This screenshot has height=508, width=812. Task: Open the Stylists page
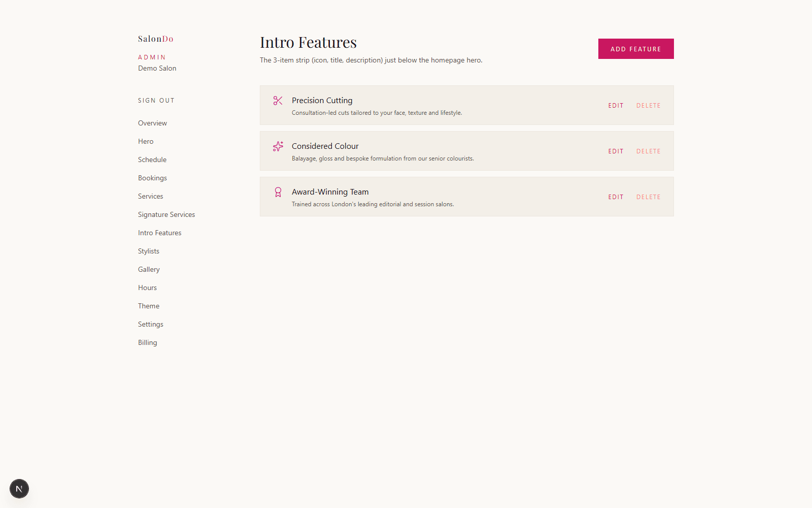[x=149, y=251]
